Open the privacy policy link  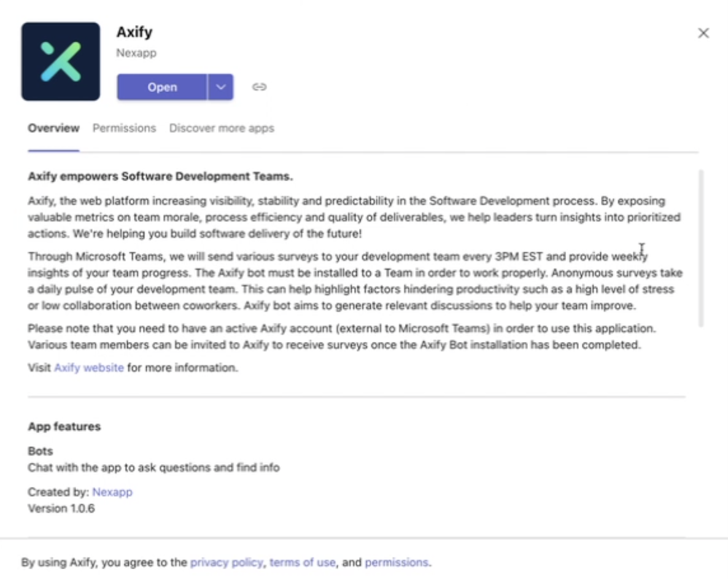[x=227, y=562]
